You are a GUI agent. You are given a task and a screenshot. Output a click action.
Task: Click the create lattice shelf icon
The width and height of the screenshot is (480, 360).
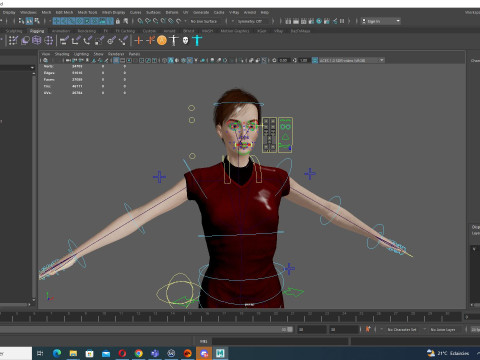(37, 41)
